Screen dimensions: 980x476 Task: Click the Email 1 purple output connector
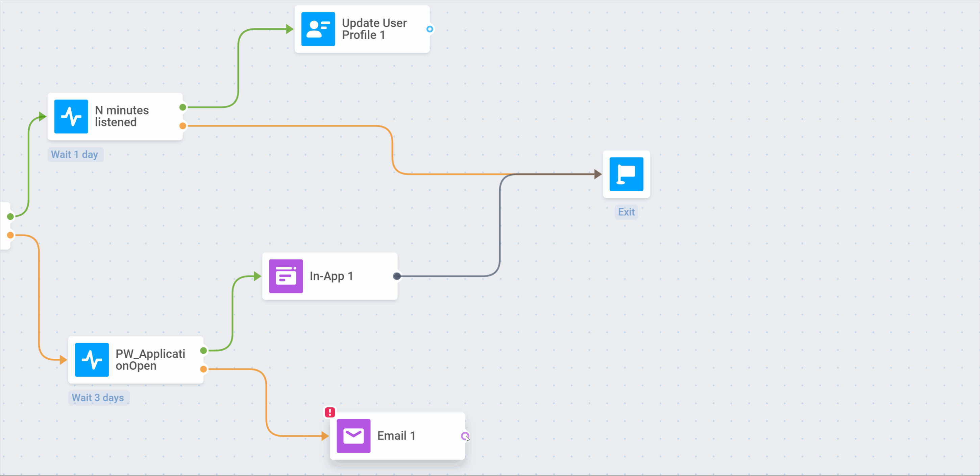pos(465,436)
